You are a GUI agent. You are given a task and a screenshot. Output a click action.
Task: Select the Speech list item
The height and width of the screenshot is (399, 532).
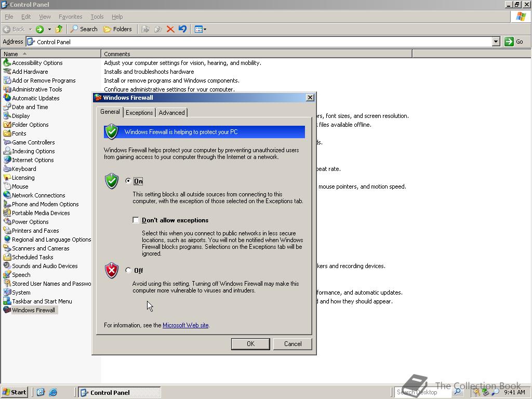pos(21,275)
